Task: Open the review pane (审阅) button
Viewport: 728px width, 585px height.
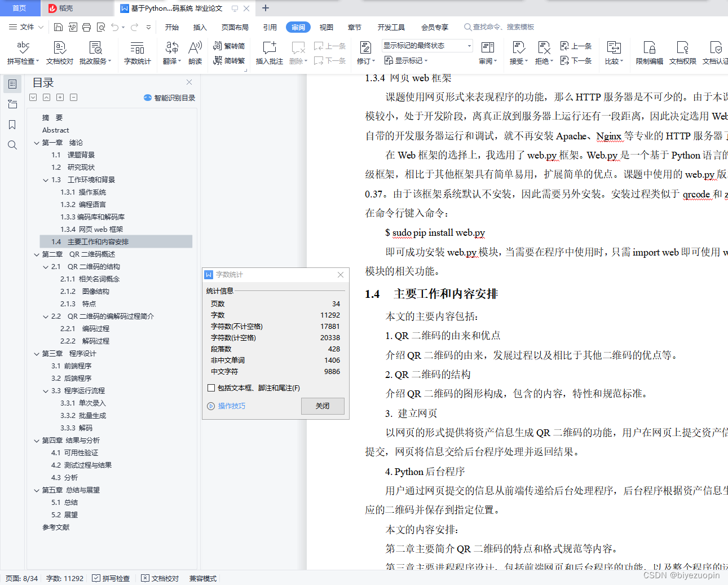Action: [x=487, y=52]
